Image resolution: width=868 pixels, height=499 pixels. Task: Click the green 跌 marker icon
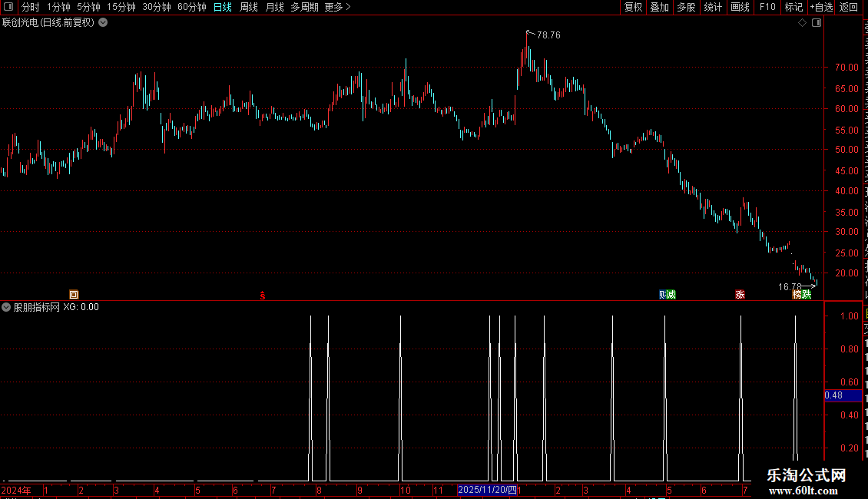tap(807, 294)
